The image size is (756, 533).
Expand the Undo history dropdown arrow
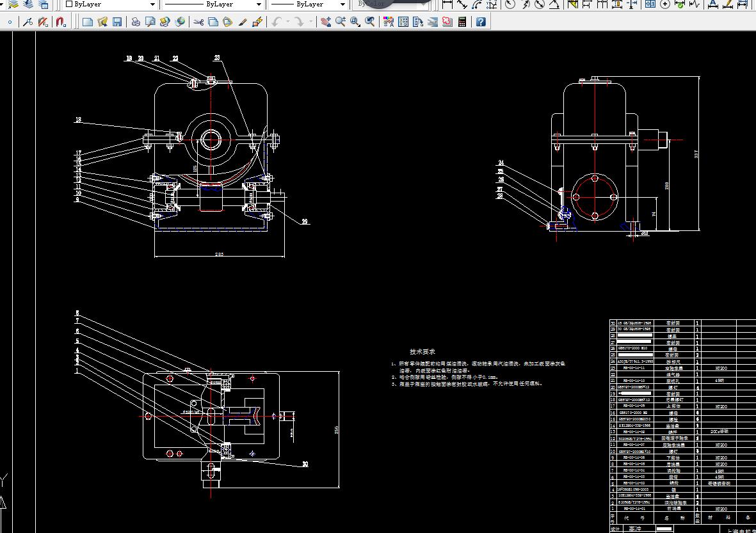tap(287, 22)
